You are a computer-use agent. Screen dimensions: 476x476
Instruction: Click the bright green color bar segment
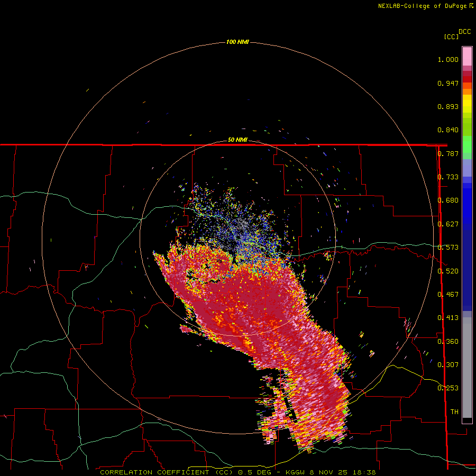click(x=467, y=144)
